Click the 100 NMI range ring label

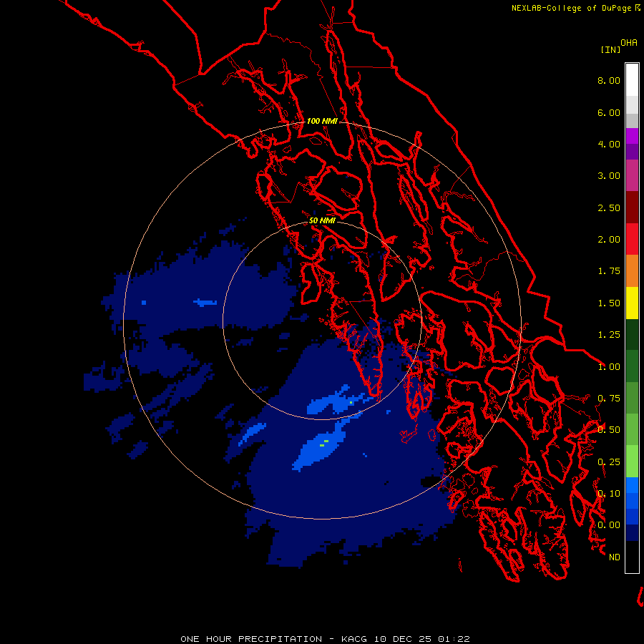(322, 121)
